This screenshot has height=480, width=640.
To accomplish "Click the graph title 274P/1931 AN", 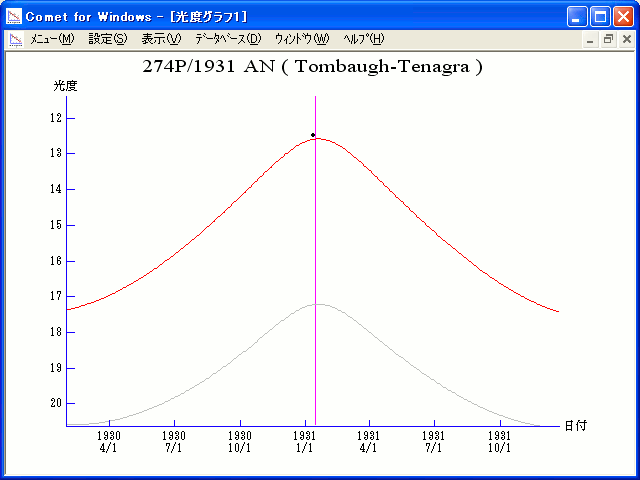I will 314,67.
